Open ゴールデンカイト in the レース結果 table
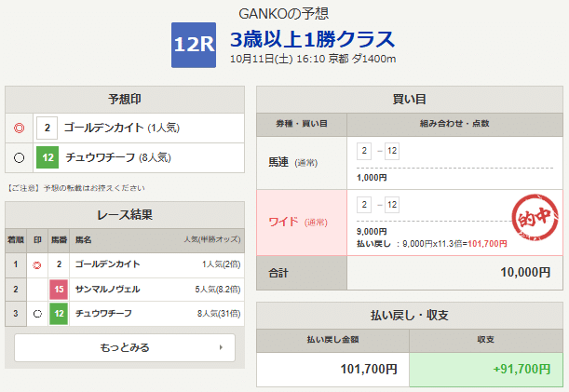Image resolution: width=569 pixels, height=392 pixels. [x=109, y=265]
